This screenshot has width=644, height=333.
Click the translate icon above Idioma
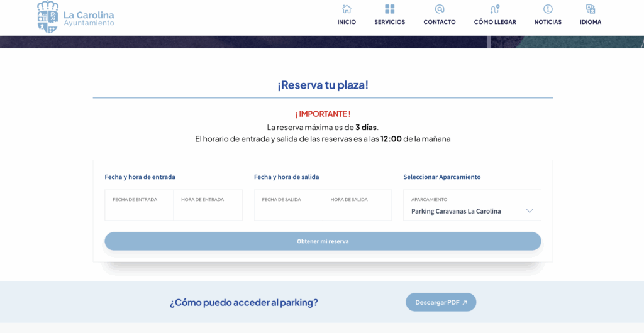point(591,9)
